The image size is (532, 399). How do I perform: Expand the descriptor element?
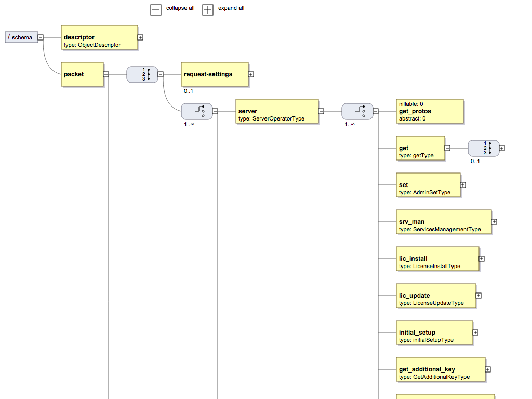point(139,37)
